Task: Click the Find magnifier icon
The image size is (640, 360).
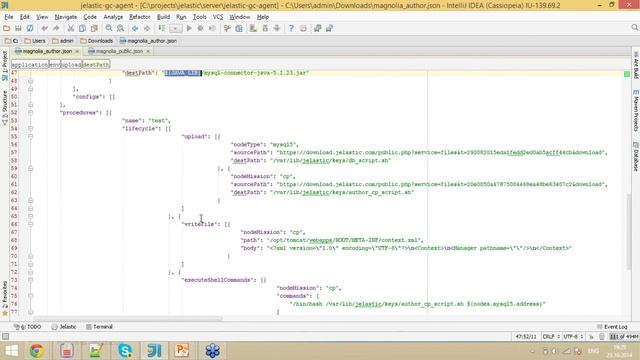Action: (109, 28)
